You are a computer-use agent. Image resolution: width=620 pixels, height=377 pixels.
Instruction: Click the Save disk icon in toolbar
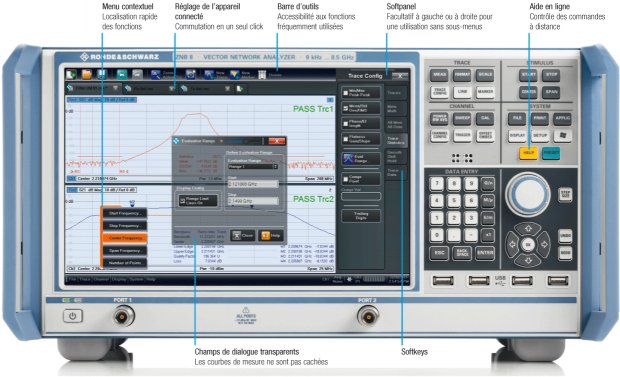102,74
